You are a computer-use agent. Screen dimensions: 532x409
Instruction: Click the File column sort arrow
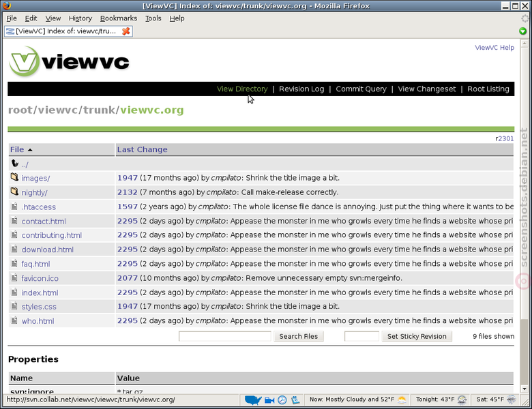(x=30, y=150)
